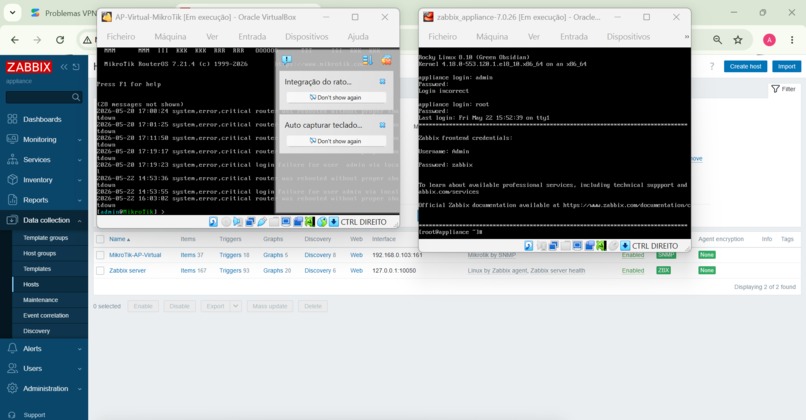Click the notification sort arrows icon in MikroTik VM

pyautogui.click(x=367, y=61)
